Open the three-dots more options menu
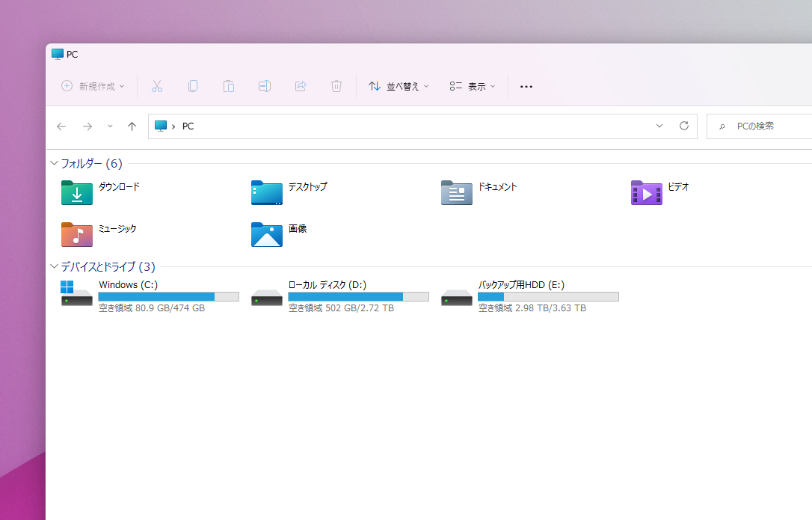The image size is (812, 520). coord(526,87)
